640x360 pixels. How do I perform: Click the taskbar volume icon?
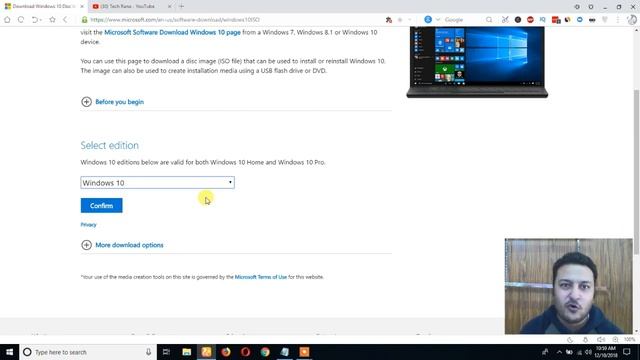click(588, 352)
